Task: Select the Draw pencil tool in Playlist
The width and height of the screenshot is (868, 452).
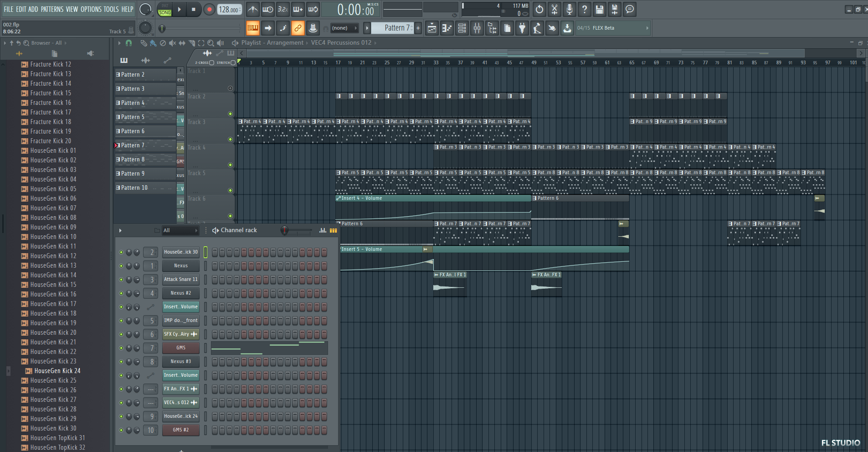Action: (144, 43)
